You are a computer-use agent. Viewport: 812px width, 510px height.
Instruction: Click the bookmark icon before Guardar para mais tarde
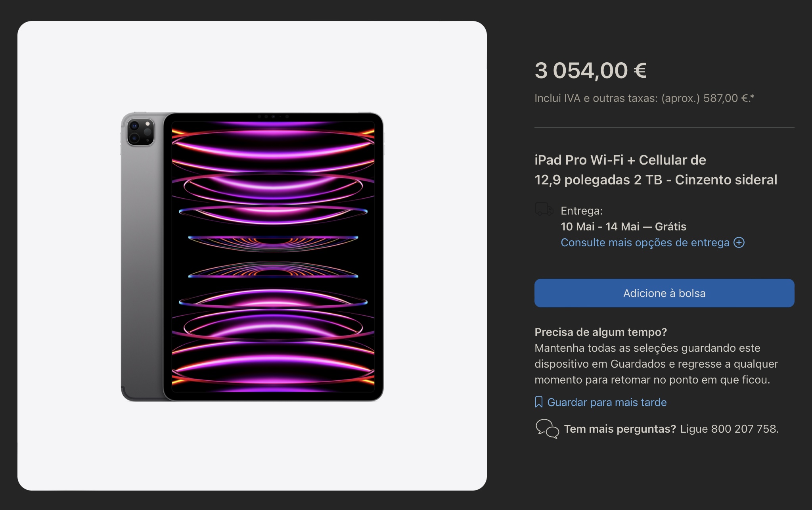538,402
